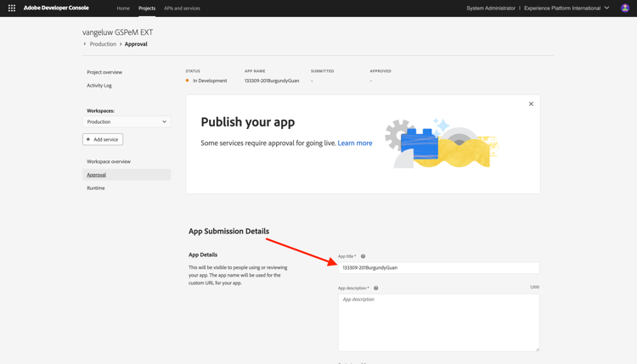This screenshot has height=364, width=637.
Task: Expand the Production workspace dropdown
Action: (x=127, y=121)
